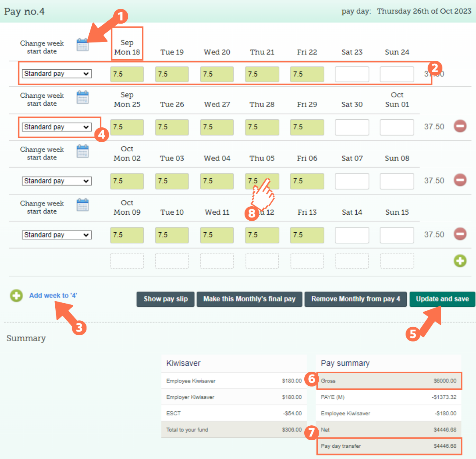This screenshot has height=459, width=476.
Task: Open calendar icon for Oct Mon 09 week
Action: (x=82, y=205)
